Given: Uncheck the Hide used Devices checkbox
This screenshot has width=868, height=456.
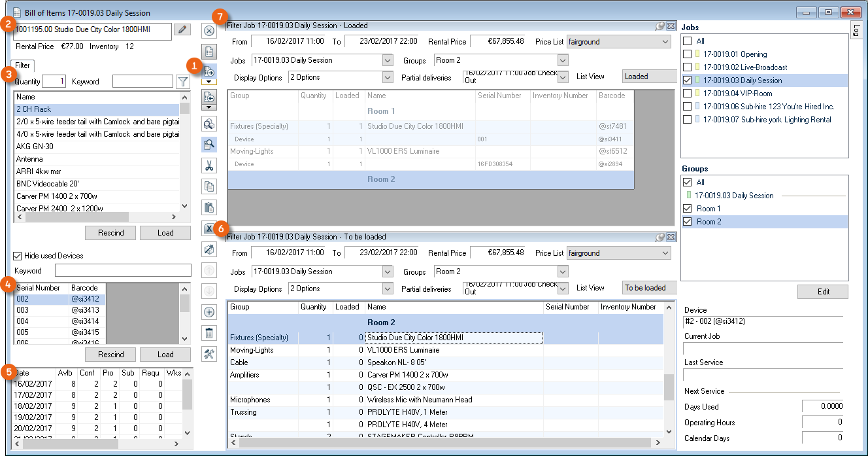Looking at the screenshot, I should 18,256.
